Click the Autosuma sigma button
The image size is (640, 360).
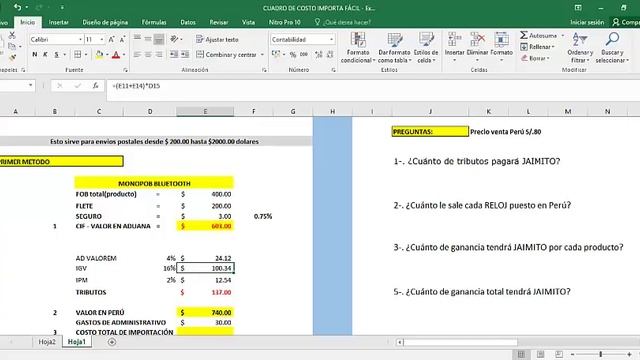539,36
